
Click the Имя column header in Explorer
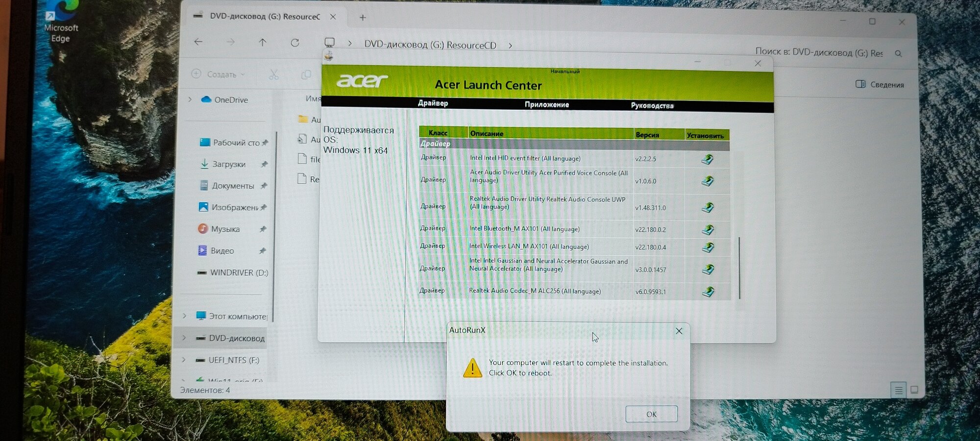click(313, 98)
